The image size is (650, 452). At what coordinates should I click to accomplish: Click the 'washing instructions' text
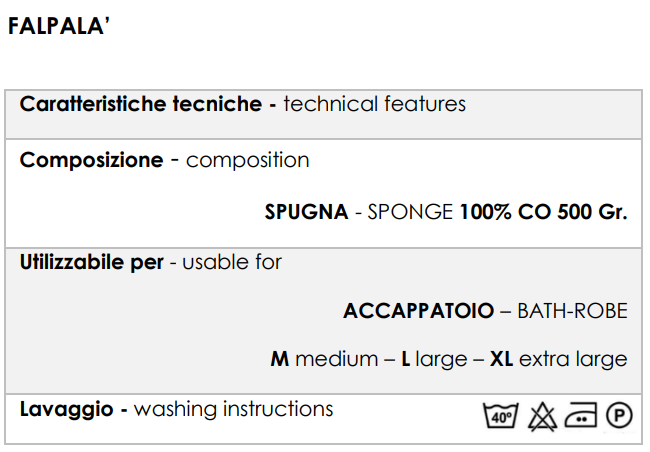click(x=234, y=409)
